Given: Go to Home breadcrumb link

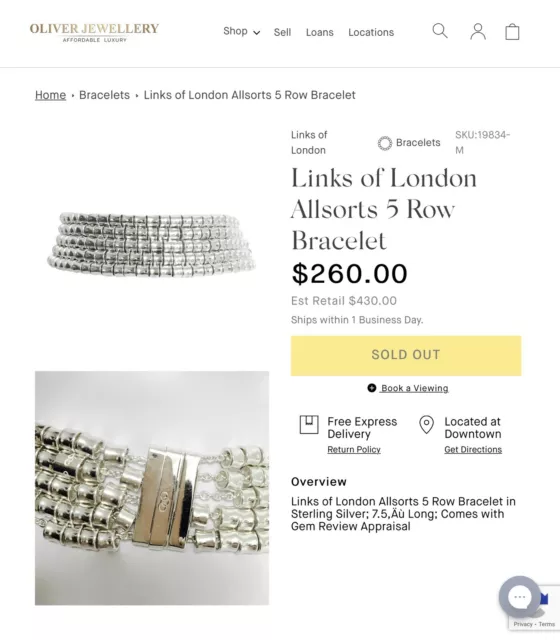Looking at the screenshot, I should point(51,95).
